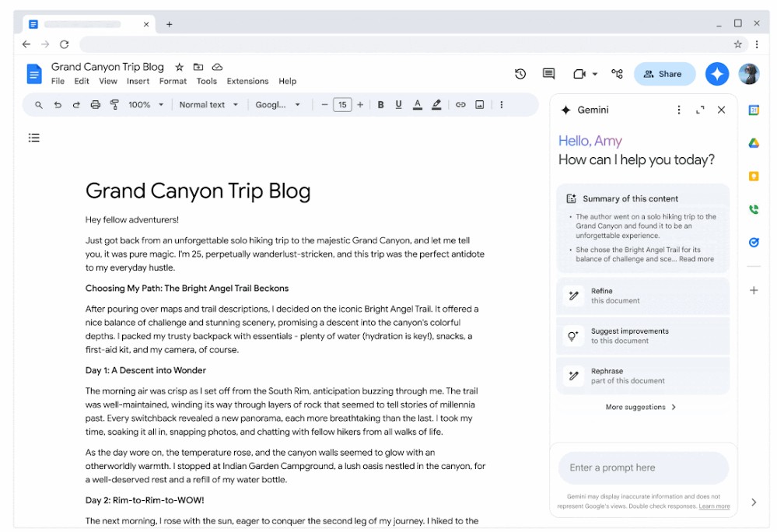Check the cloud saved status icon

click(217, 67)
